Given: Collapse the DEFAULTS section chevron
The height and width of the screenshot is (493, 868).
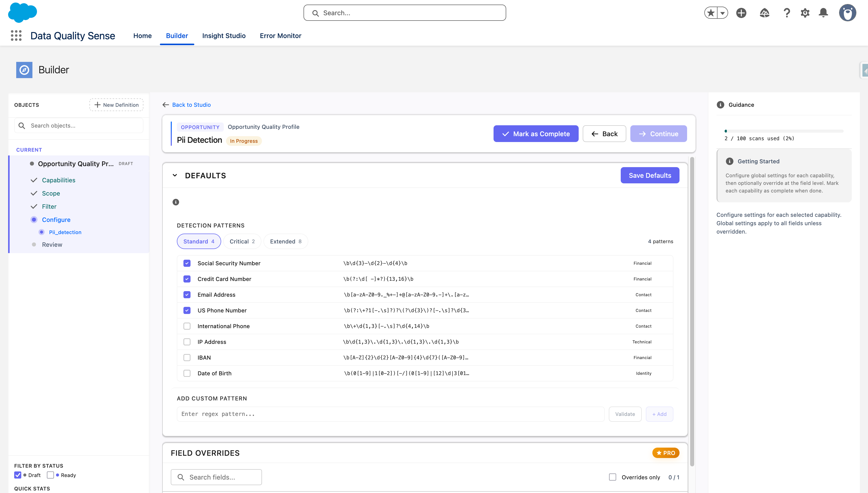Looking at the screenshot, I should [x=175, y=175].
